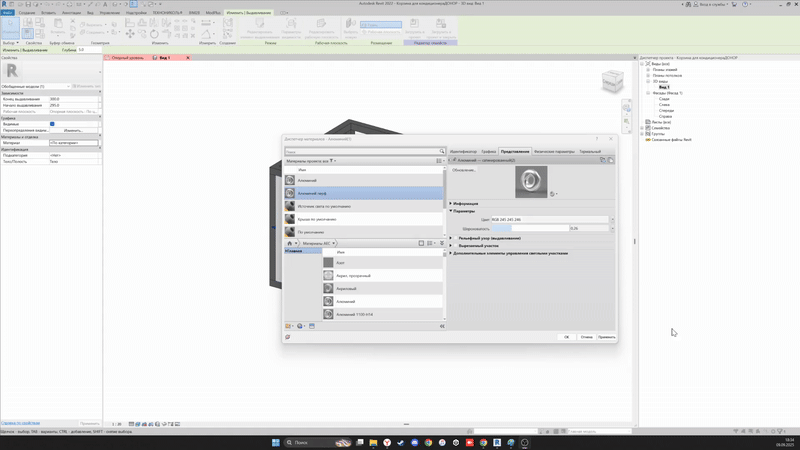Click Применить in the material dialog
Image resolution: width=800 pixels, height=450 pixels.
click(607, 337)
